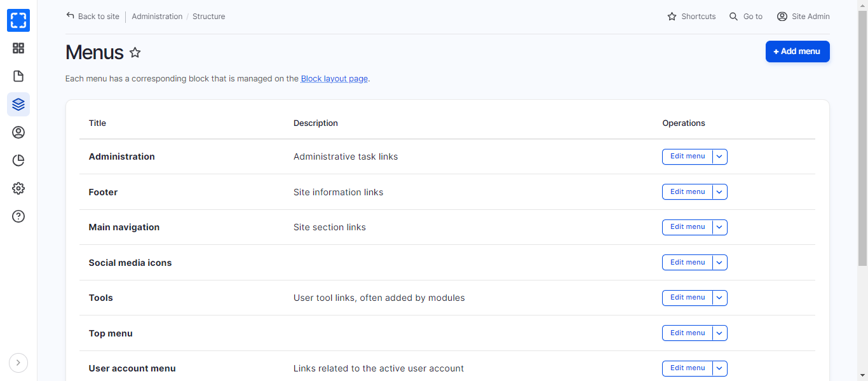Screen dimensions: 868x381
Task: Expand the sidebar with the arrow button
Action: (18, 363)
